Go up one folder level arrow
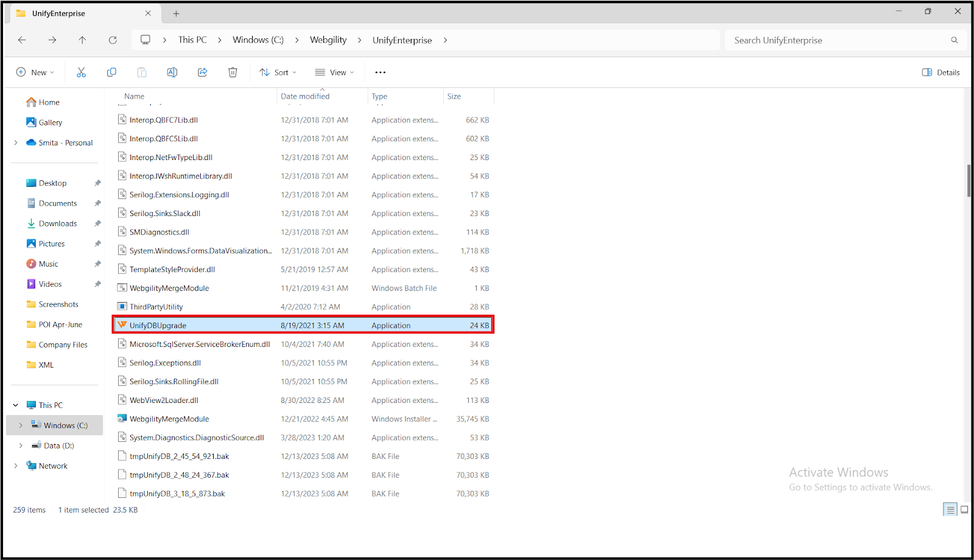Screen dimensions: 974x560 [82, 40]
